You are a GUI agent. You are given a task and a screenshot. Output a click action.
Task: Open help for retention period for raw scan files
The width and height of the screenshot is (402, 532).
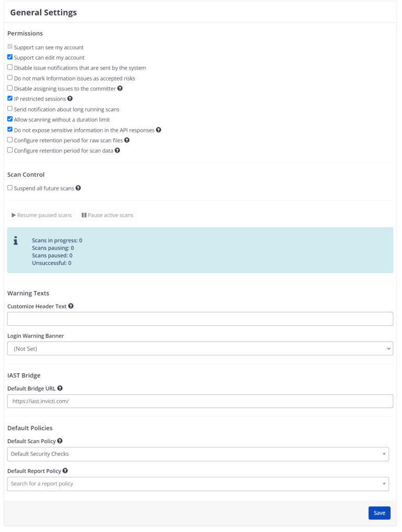[x=127, y=140]
